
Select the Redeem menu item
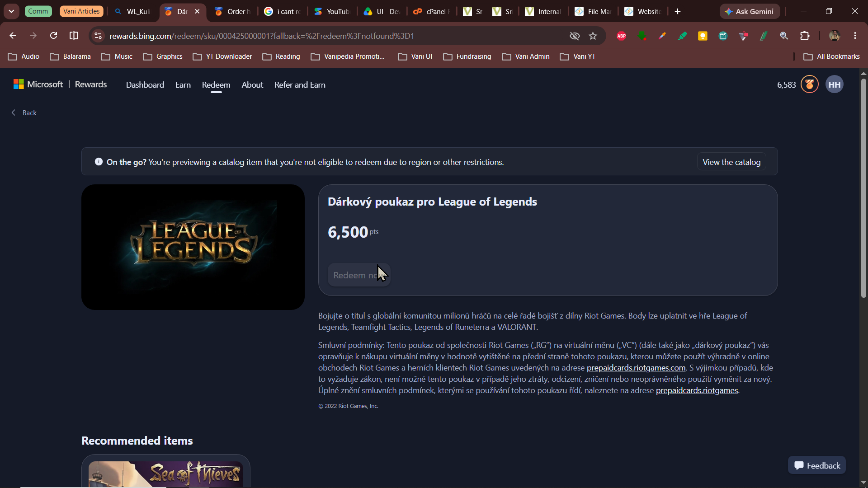[216, 85]
